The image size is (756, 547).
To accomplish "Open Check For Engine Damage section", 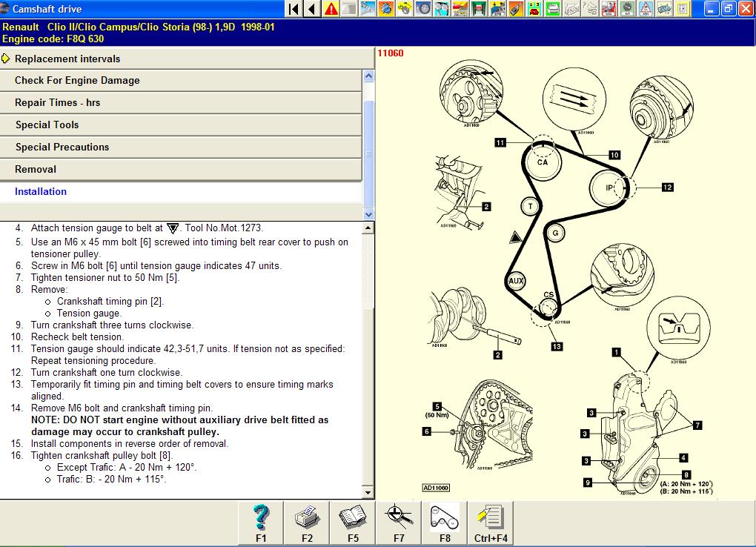I will point(181,81).
